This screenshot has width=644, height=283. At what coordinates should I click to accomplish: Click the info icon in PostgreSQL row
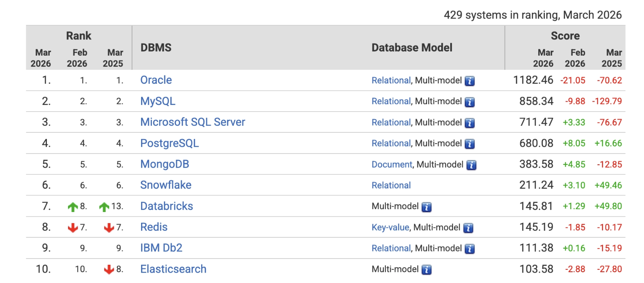(469, 144)
